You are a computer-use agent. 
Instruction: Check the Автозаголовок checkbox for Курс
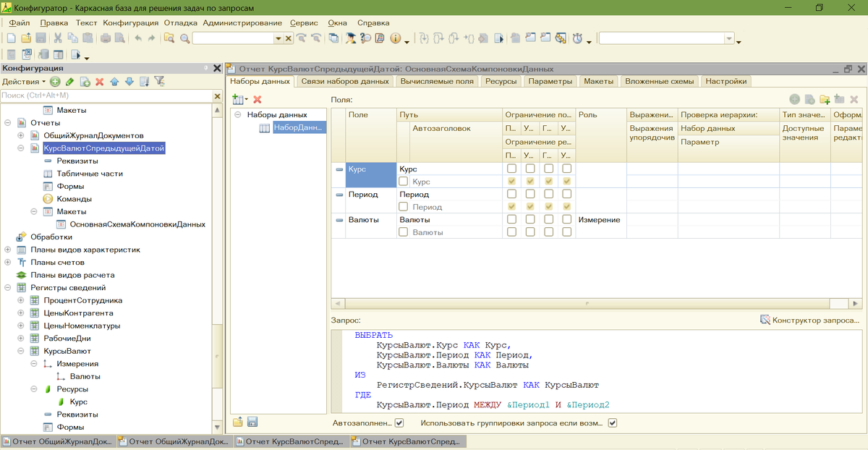click(404, 182)
